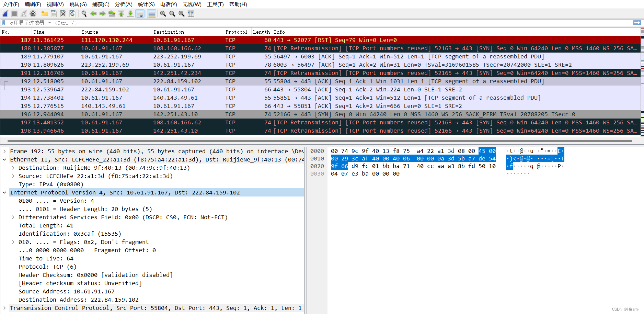Screen dimensions: 644x314
Task: Close this capture file
Action: pyautogui.click(x=63, y=14)
